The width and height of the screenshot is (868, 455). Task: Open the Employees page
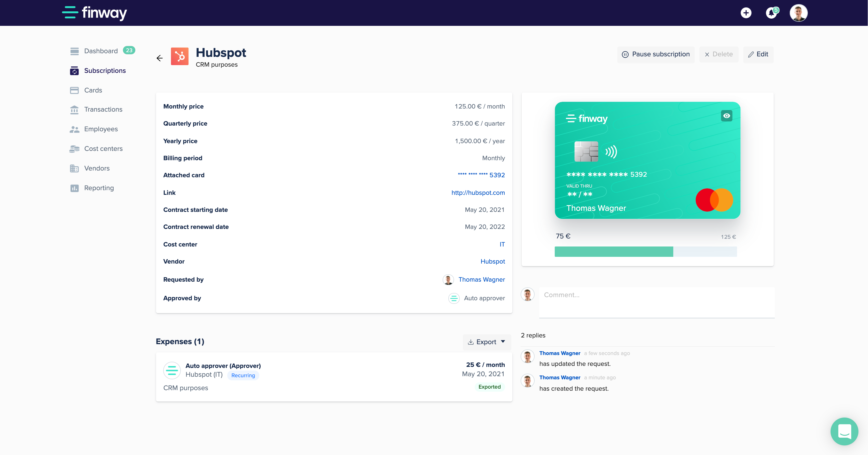point(101,129)
